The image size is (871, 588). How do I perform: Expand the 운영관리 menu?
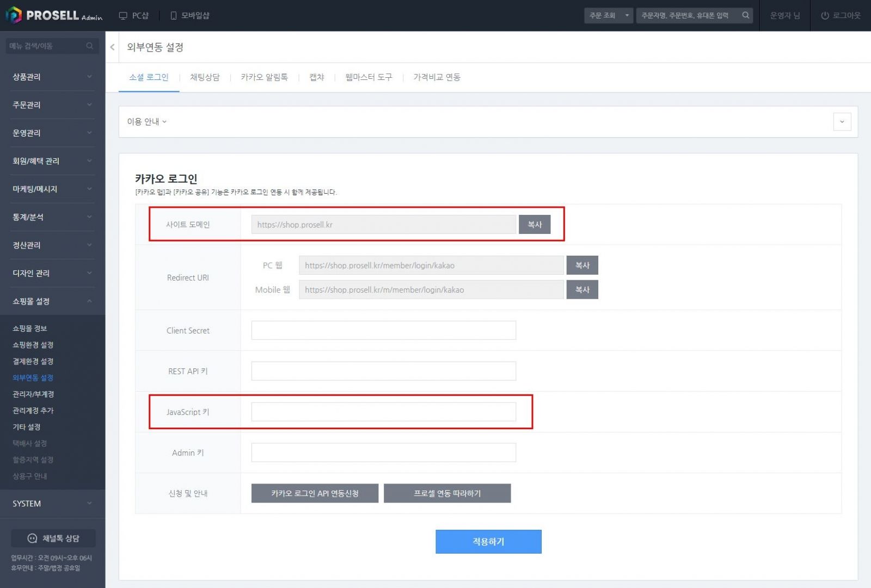tap(52, 133)
